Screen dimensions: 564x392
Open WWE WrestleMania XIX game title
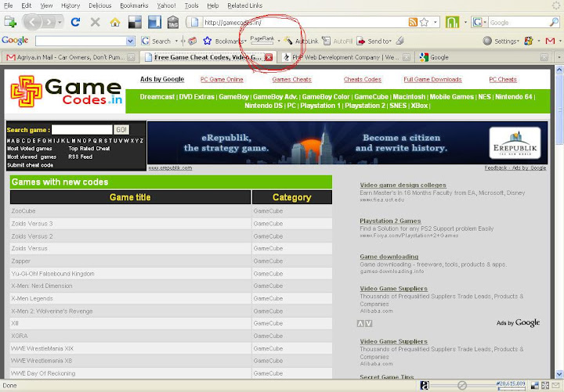[x=42, y=348]
